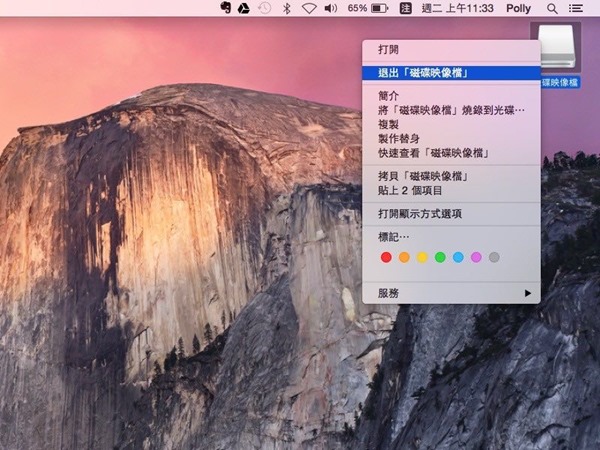Choose 快速查看「磁碟映像檔」

[451, 153]
